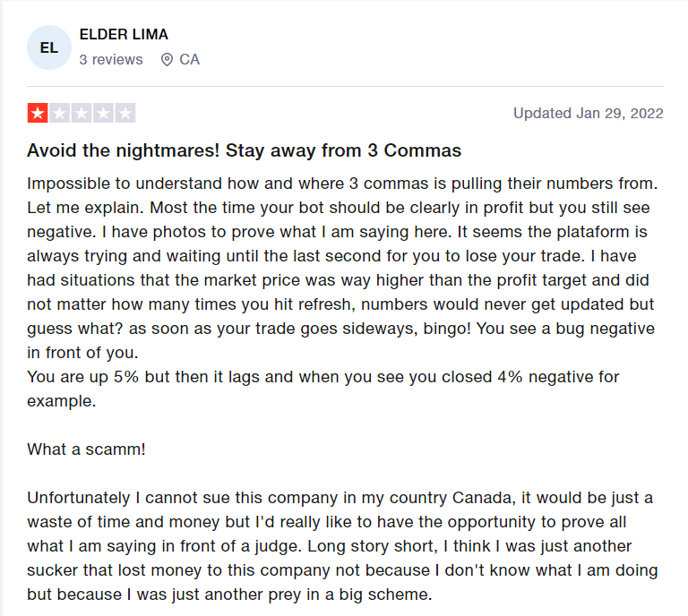Click the word 'Canada' in review
This screenshot has width=688, height=616.
pos(481,498)
